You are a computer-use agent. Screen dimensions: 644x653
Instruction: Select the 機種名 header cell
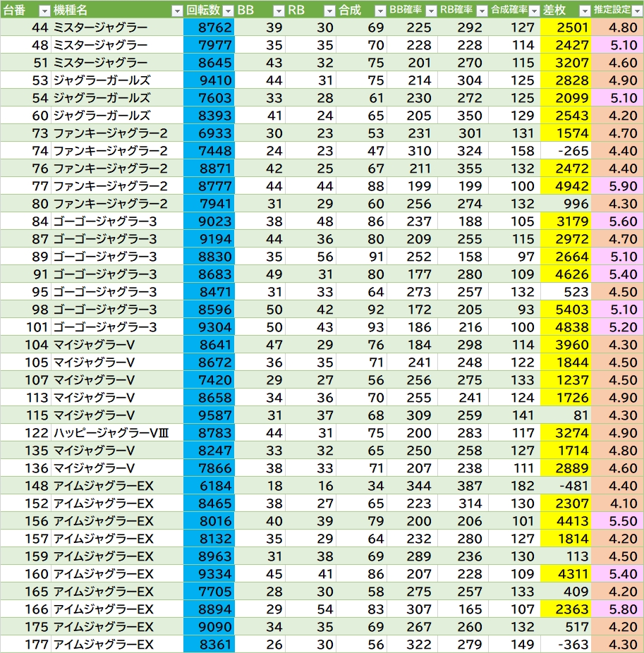(117, 9)
